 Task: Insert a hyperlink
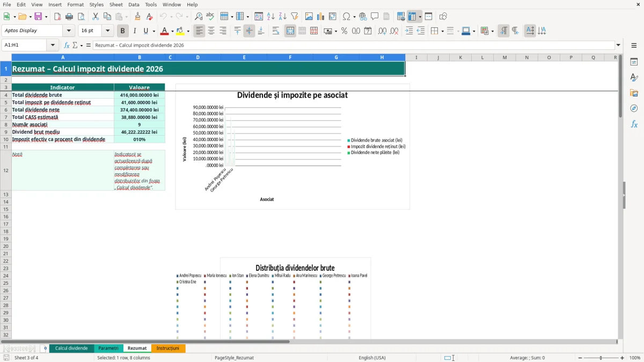click(x=363, y=17)
